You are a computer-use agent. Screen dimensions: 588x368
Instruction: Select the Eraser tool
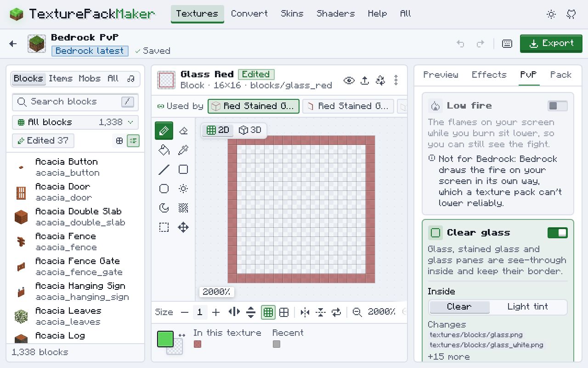click(183, 131)
